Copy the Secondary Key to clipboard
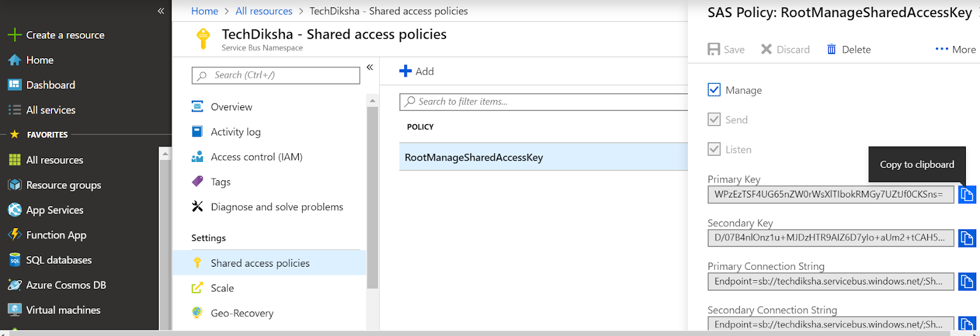The image size is (980, 336). 967,238
